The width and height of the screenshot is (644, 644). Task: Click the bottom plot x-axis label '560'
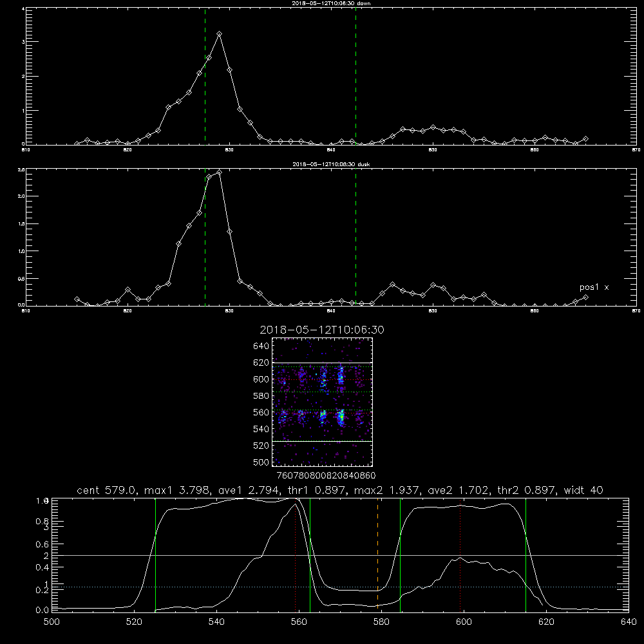click(299, 621)
